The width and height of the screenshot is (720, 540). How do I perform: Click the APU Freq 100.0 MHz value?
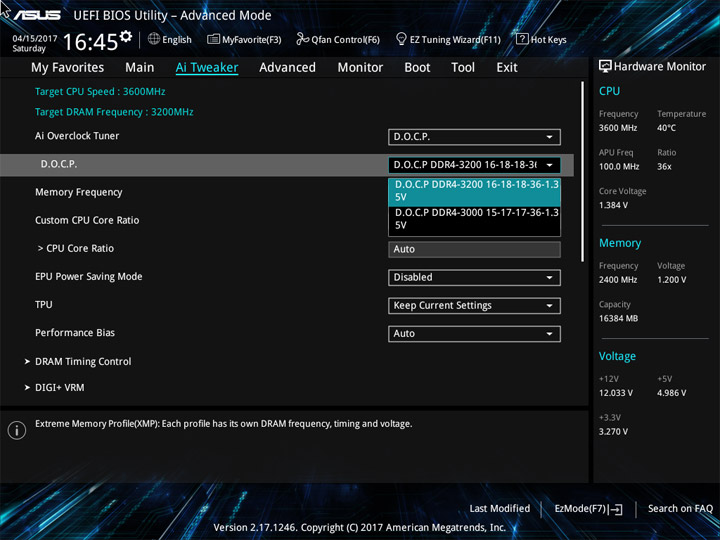pos(619,167)
